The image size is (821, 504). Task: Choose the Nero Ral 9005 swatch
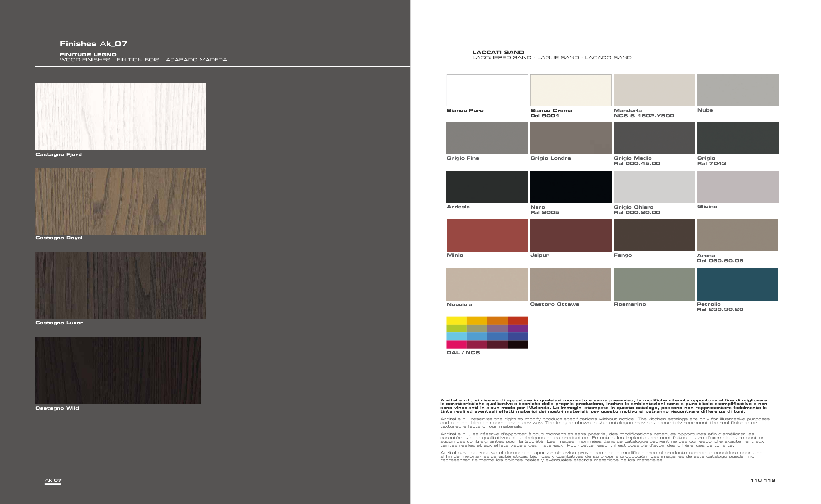click(x=571, y=187)
